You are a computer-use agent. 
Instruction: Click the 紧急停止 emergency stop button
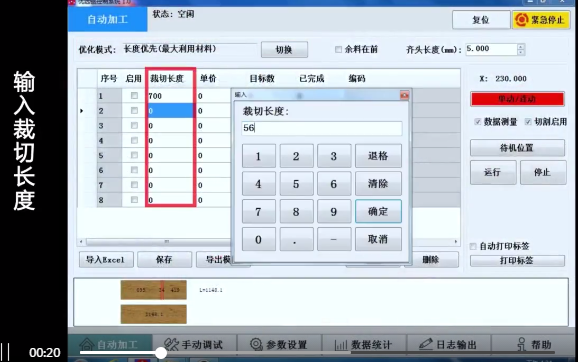[541, 20]
